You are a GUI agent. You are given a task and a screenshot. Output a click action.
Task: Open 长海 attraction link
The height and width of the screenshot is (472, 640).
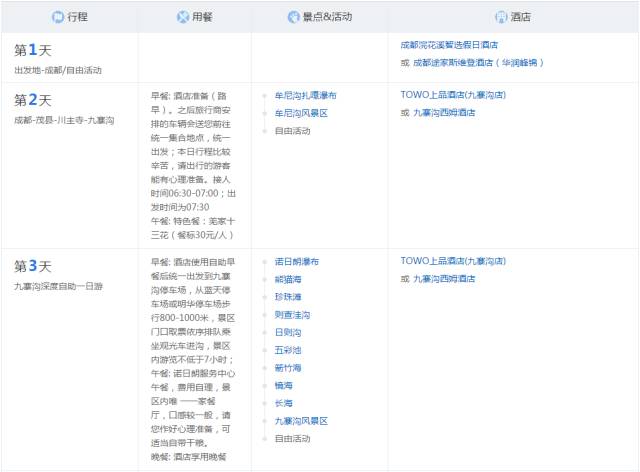[284, 403]
